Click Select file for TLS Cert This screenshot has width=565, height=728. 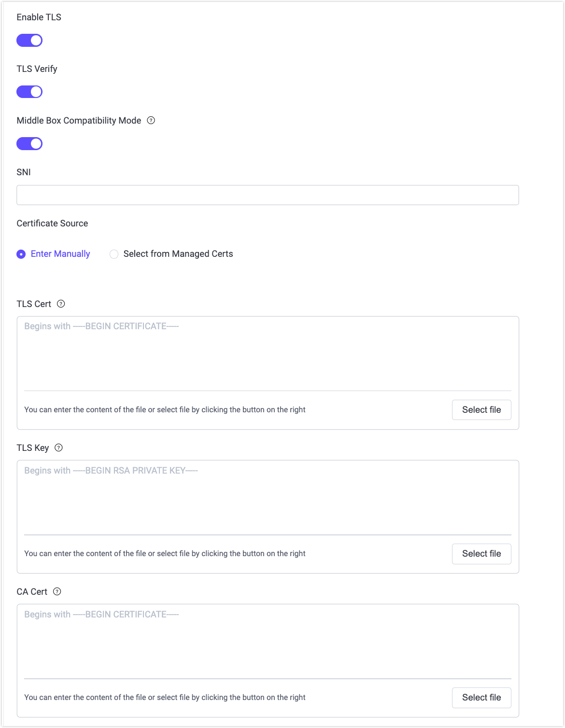tap(481, 409)
